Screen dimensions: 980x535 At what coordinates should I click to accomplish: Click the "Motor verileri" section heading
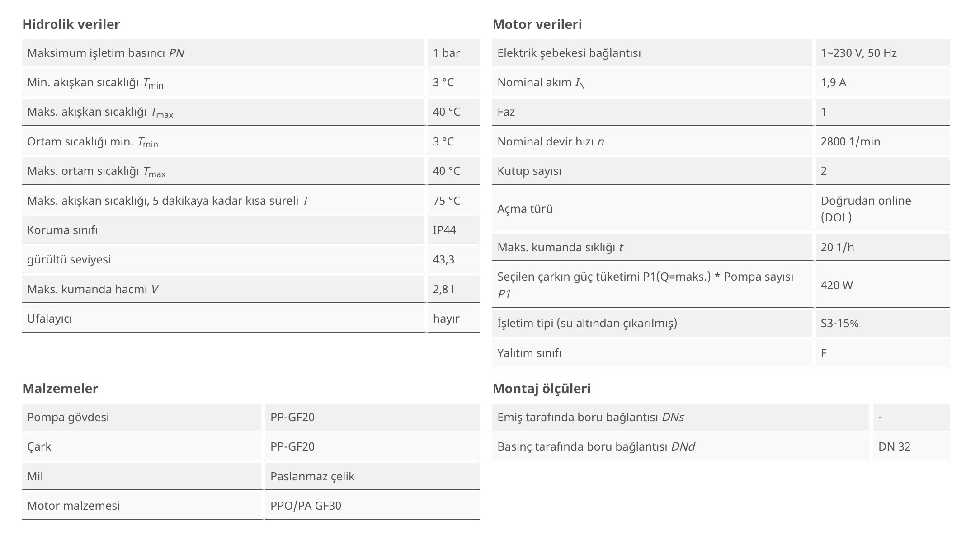[x=537, y=24]
